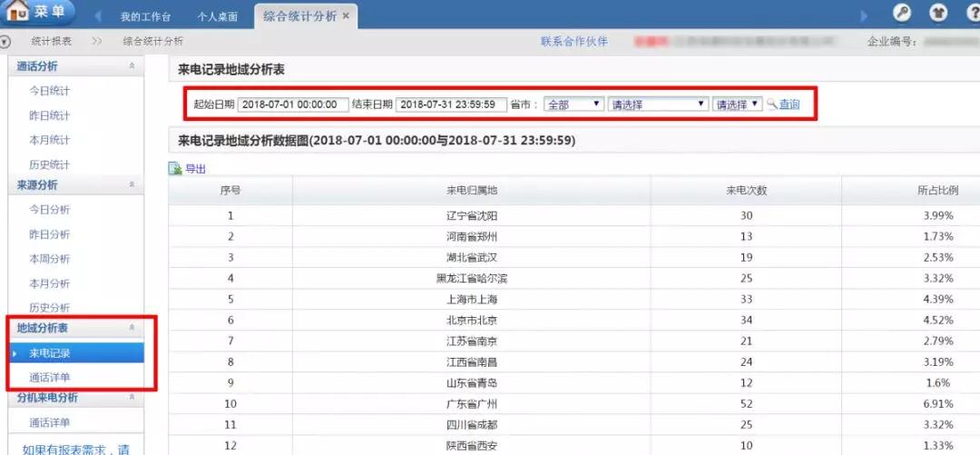980x455 pixels.
Task: Click left tab scroll arrow
Action: 98,16
